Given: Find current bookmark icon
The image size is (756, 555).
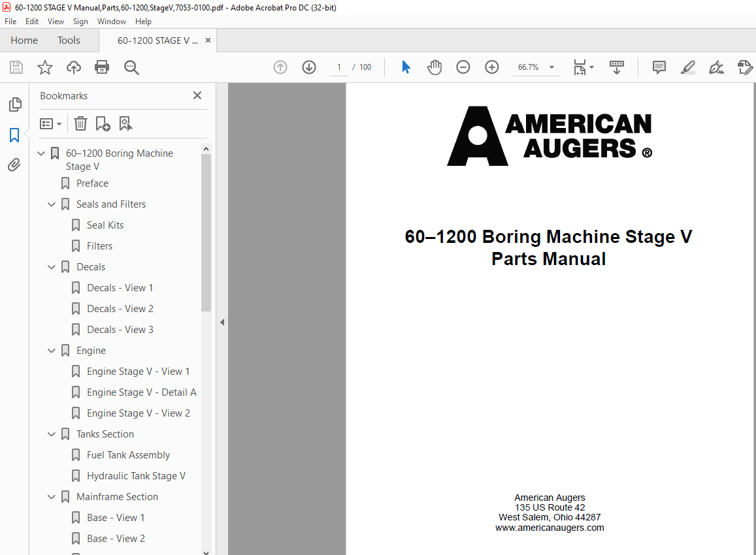Looking at the screenshot, I should point(125,124).
